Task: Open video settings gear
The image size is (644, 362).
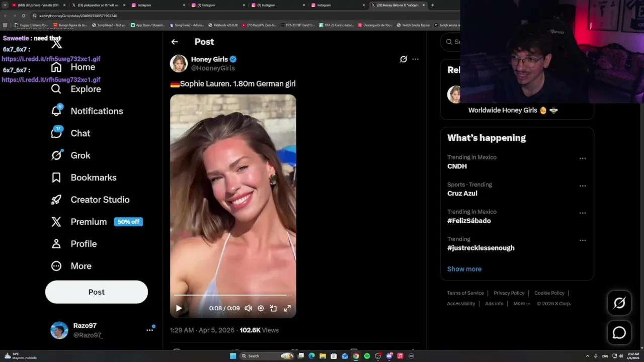Action: pos(261,308)
